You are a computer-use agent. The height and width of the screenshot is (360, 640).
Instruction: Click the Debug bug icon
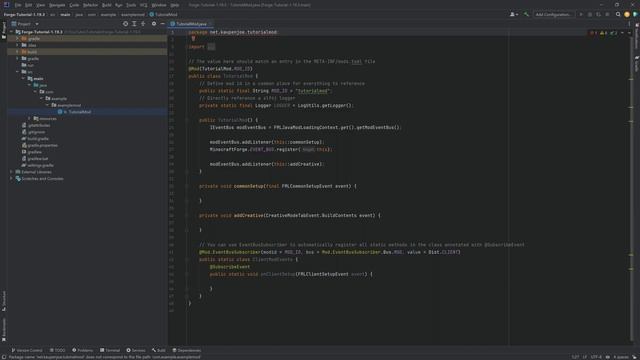(590, 14)
